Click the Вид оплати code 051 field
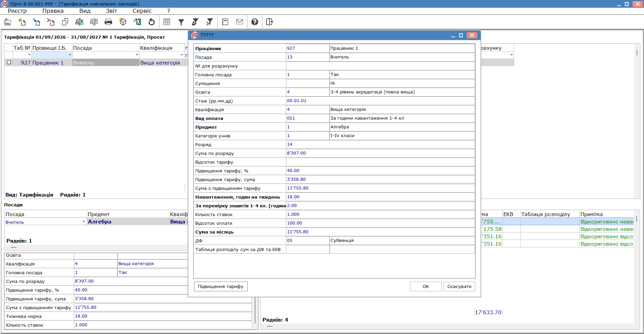 tap(307, 118)
